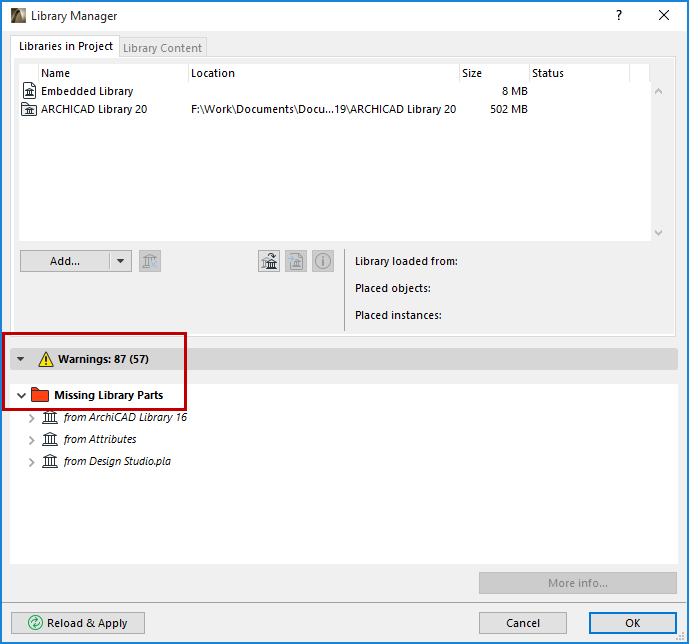
Task: Select the Embedded Library row
Action: (x=335, y=91)
